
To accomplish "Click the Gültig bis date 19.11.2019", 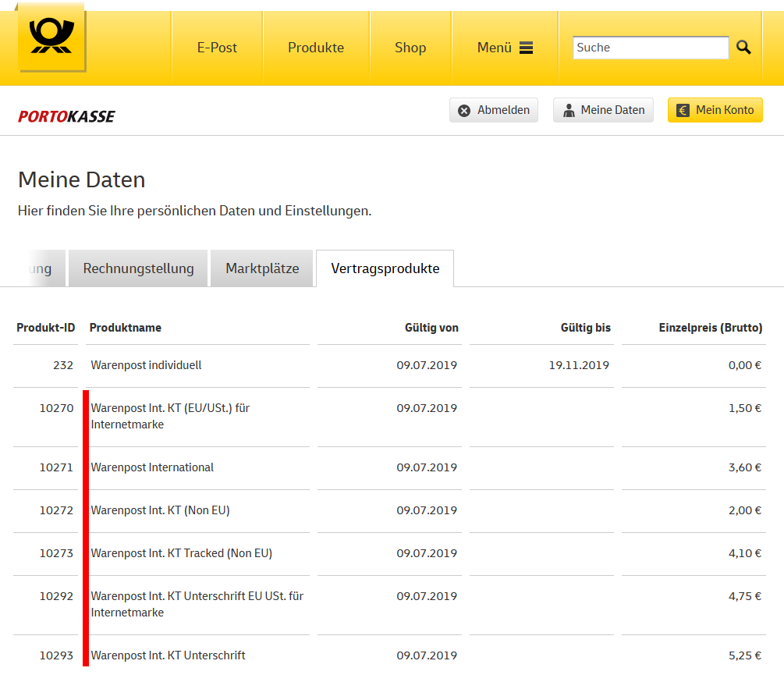I will [x=579, y=365].
